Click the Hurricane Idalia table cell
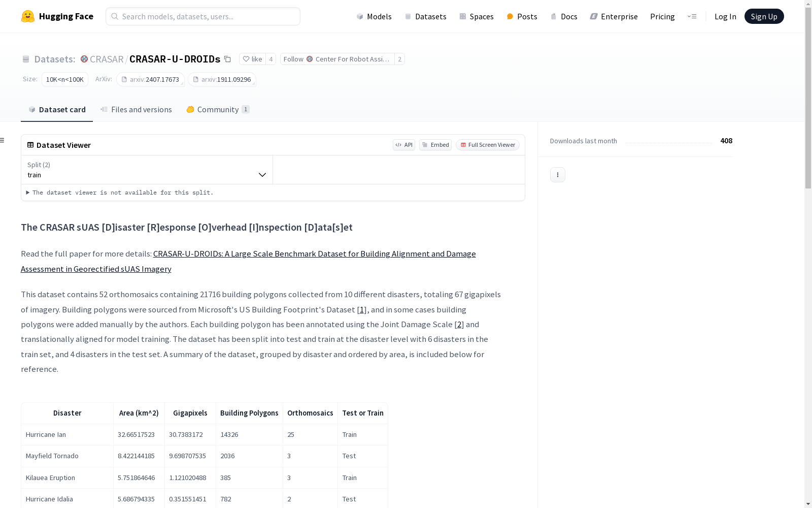The height and width of the screenshot is (508, 812). coord(67,499)
